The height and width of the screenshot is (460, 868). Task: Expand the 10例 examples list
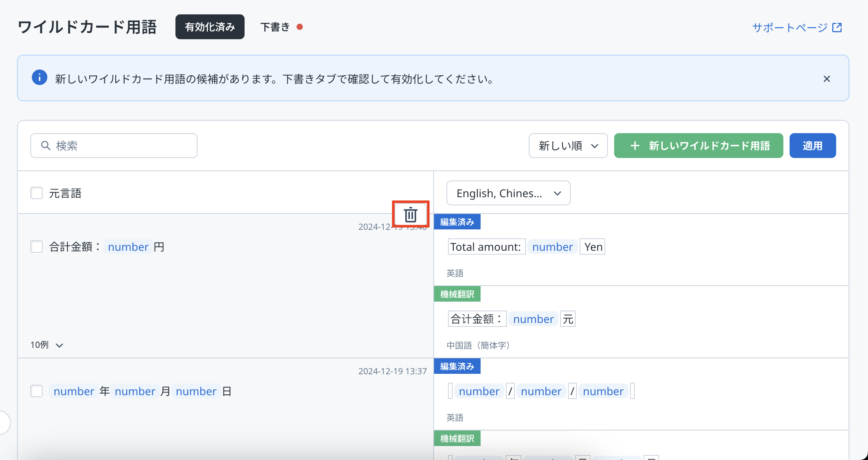pos(47,345)
